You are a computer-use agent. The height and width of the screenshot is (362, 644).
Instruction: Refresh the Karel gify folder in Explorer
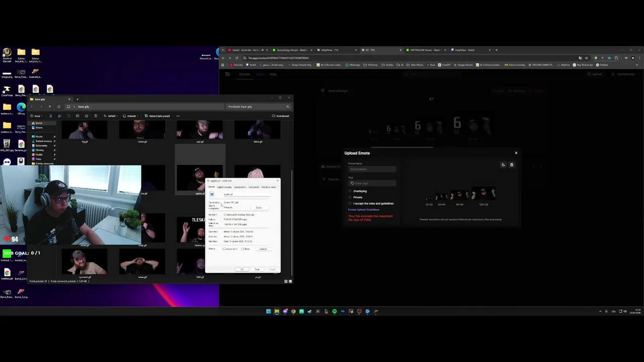(59, 107)
